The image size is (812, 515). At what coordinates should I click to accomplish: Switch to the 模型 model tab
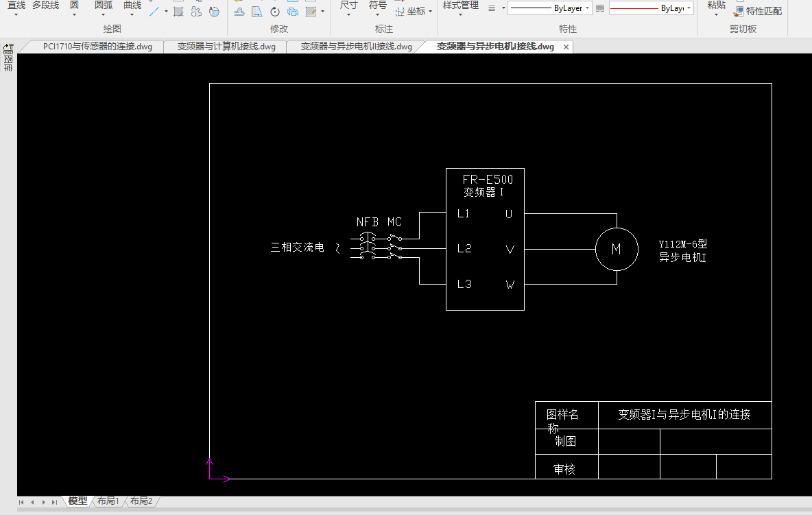point(77,501)
